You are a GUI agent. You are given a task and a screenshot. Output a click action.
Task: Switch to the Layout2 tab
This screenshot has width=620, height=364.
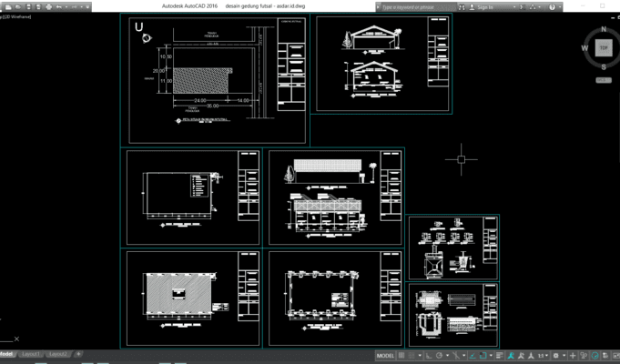click(x=57, y=354)
